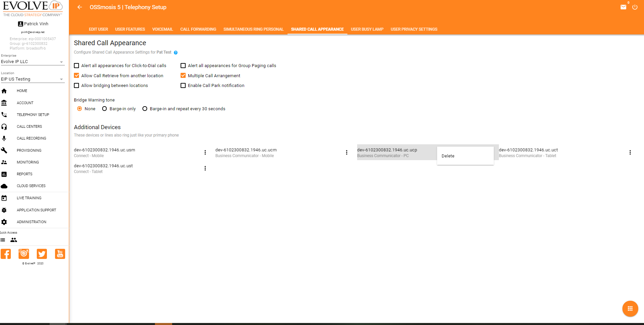Enable Call Park notification checkbox
The width and height of the screenshot is (644, 325).
pyautogui.click(x=183, y=86)
